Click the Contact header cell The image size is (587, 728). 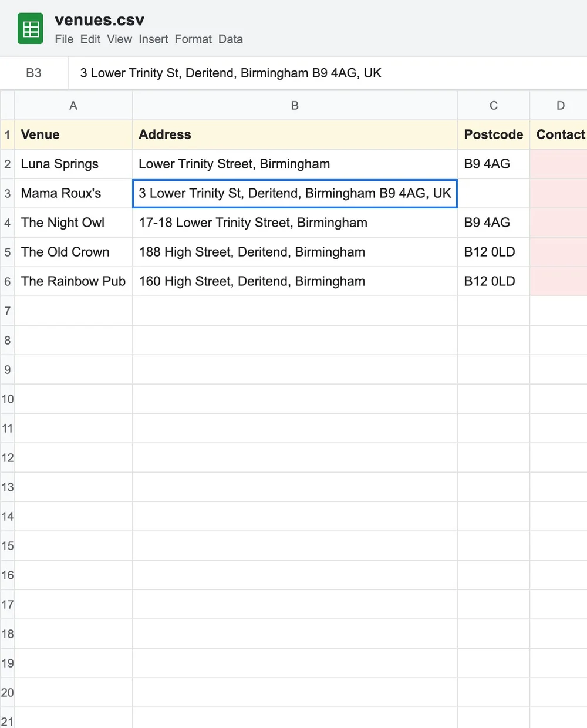558,135
